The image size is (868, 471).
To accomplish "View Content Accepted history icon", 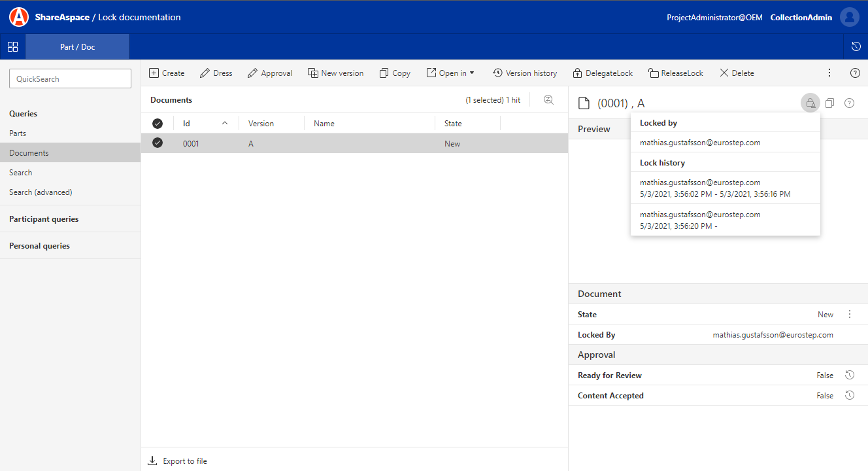I will tap(850, 396).
